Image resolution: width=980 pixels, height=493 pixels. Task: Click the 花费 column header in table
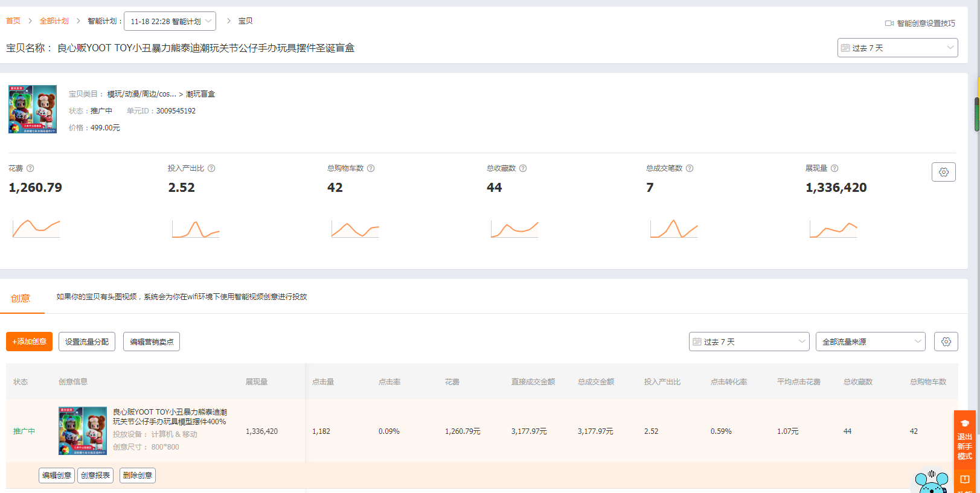452,382
